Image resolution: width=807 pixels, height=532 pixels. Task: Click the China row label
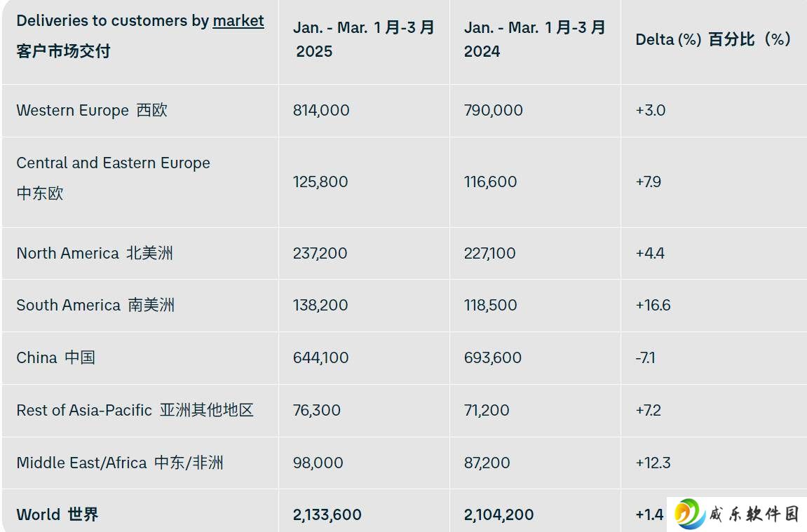point(55,357)
